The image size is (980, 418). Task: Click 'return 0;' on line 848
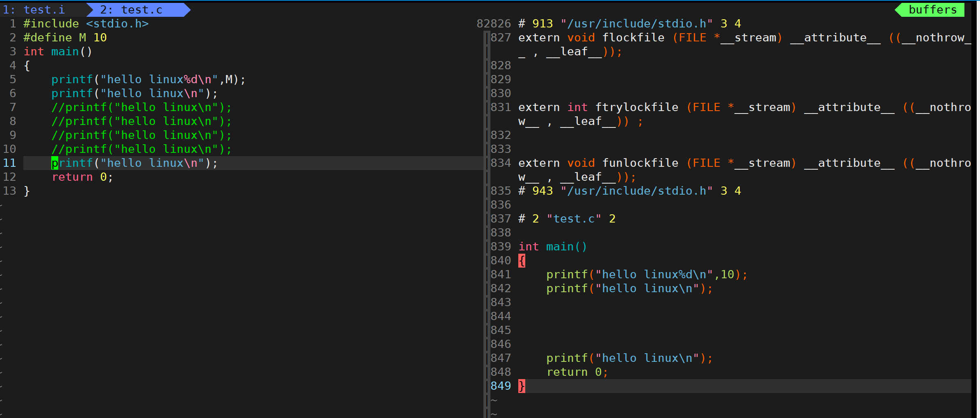pyautogui.click(x=577, y=372)
